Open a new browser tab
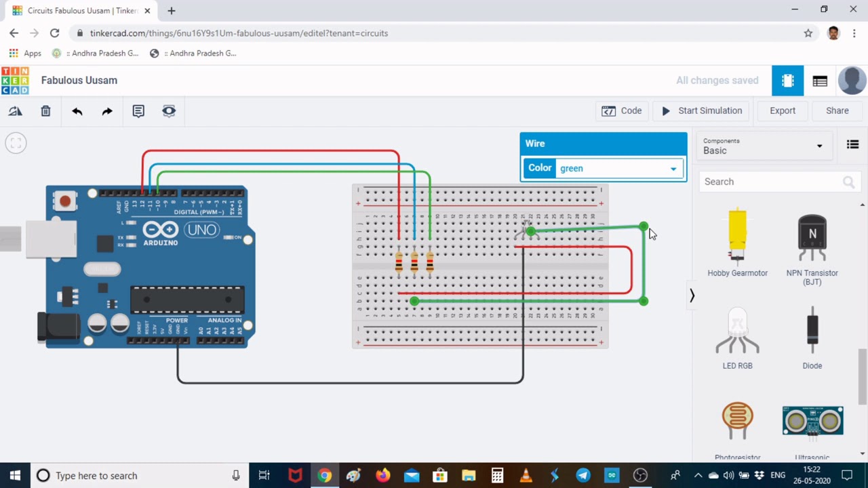The image size is (868, 488). pyautogui.click(x=172, y=11)
